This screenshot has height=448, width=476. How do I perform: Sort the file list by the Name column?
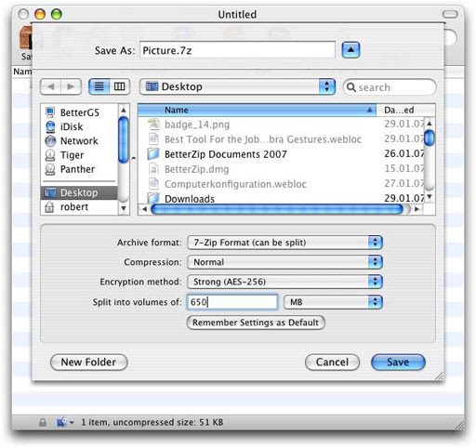click(257, 110)
